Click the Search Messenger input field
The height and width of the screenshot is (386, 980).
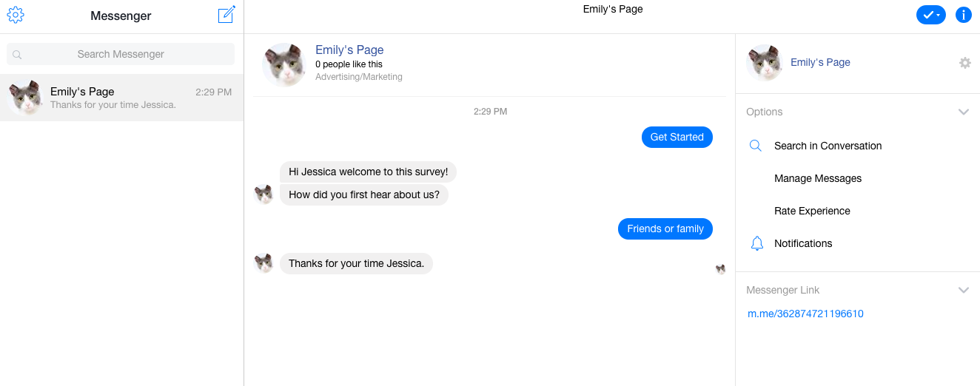click(x=121, y=54)
